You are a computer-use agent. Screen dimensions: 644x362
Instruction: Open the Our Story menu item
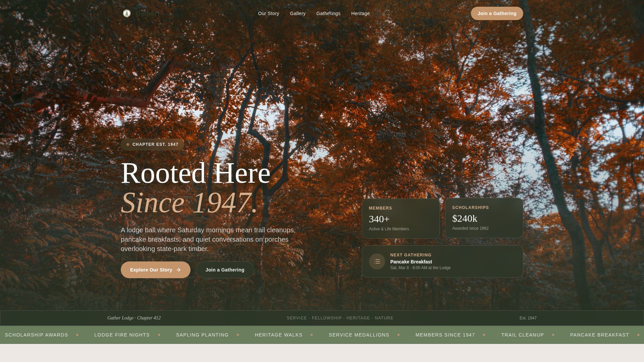[268, 13]
